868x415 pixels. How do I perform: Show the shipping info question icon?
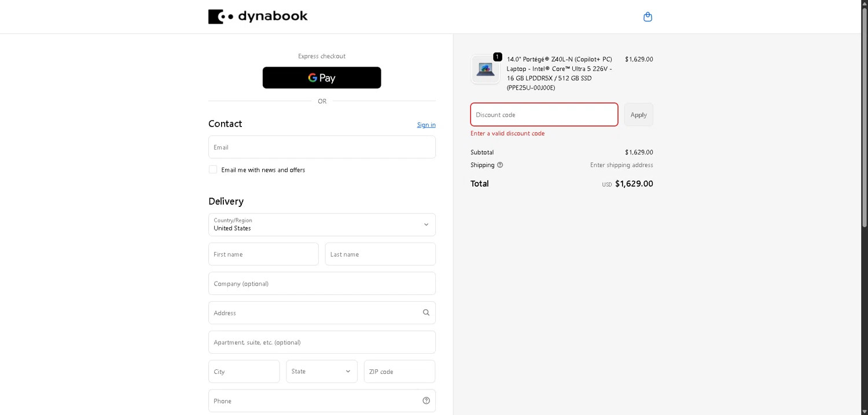point(500,165)
